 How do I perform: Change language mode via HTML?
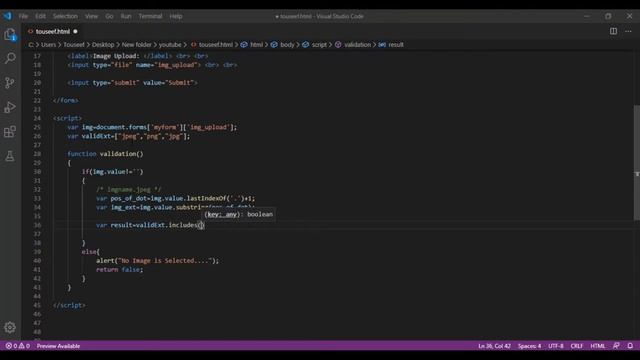coord(598,346)
